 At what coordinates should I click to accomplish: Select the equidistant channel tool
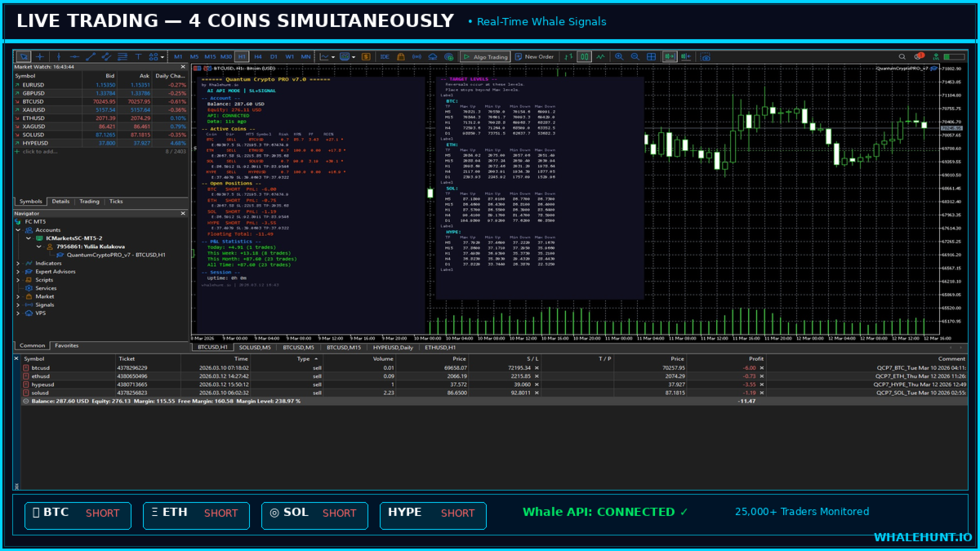pos(106,56)
